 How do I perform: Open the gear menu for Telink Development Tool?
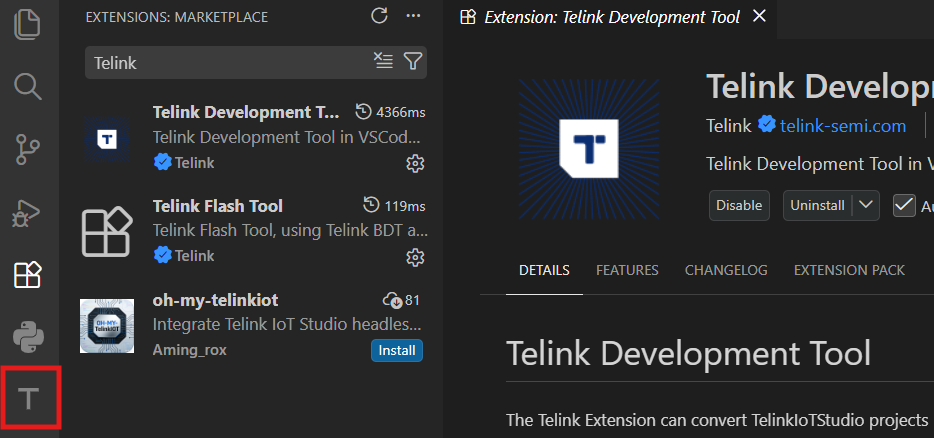coord(415,163)
